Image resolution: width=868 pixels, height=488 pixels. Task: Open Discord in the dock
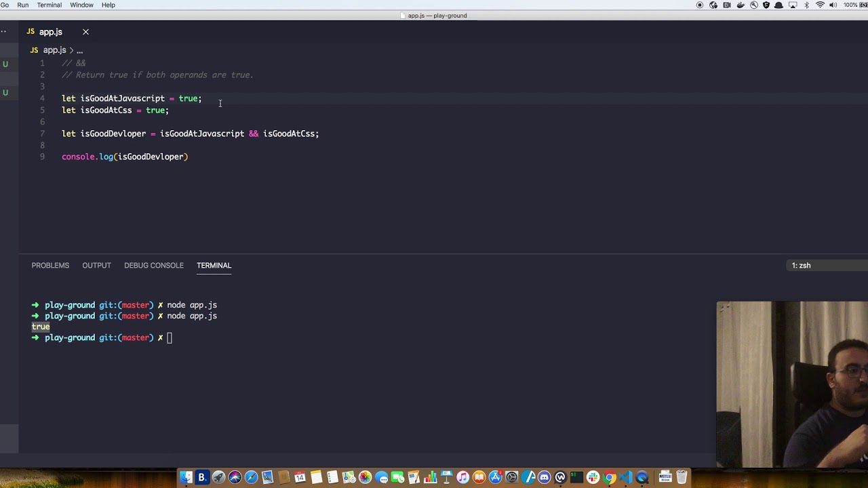point(544,478)
